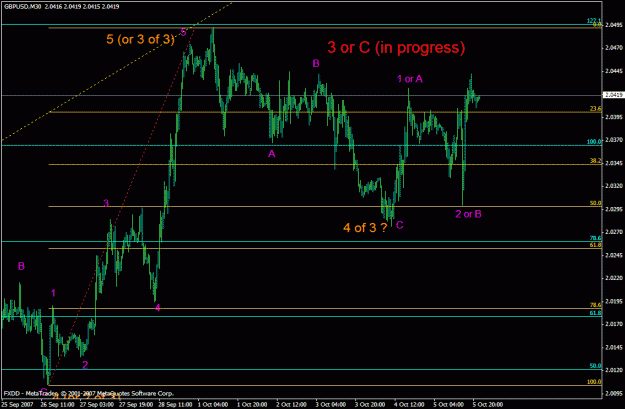Image resolution: width=625 pixels, height=409 pixels.
Task: Click the 2.0095 price axis label
Action: coord(612,393)
